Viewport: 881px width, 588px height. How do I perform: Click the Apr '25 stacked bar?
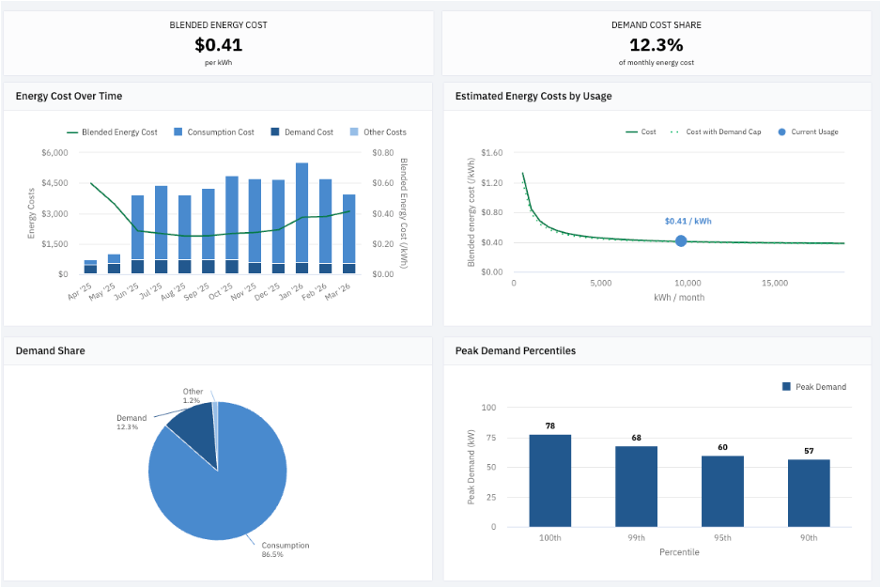point(90,267)
